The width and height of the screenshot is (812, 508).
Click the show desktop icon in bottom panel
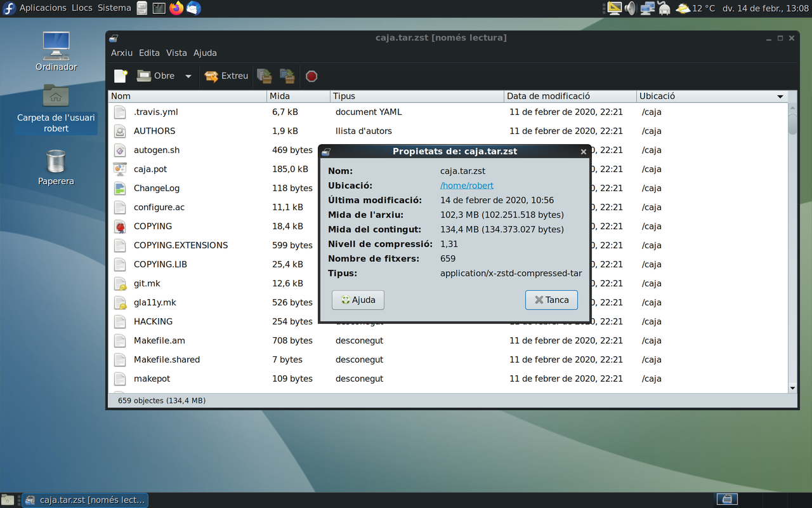coord(8,500)
